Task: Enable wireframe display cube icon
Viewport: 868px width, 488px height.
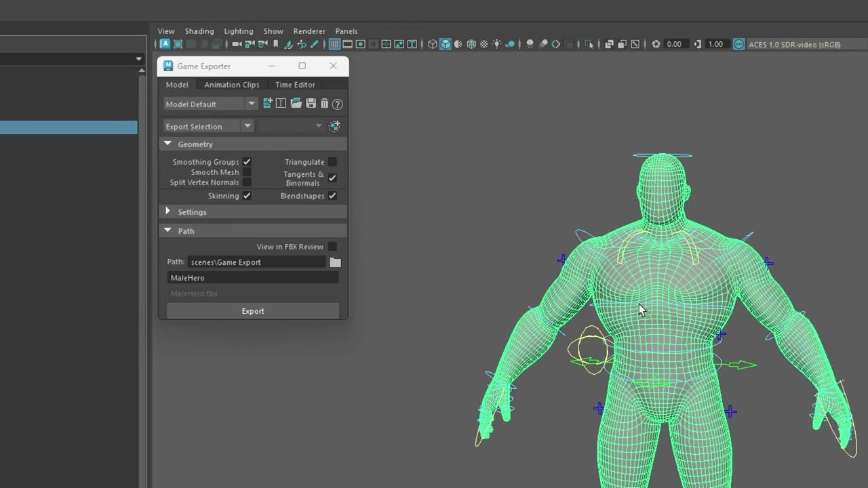Action: 433,44
